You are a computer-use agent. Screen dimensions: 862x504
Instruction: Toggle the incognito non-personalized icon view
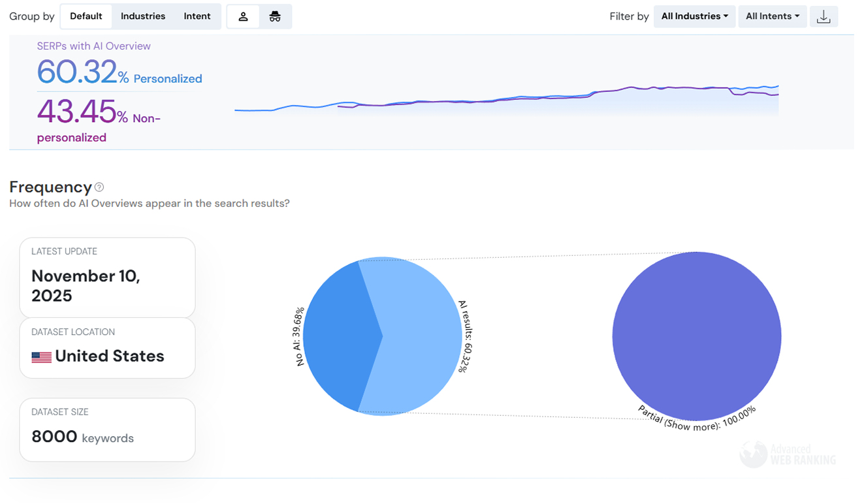(x=275, y=17)
